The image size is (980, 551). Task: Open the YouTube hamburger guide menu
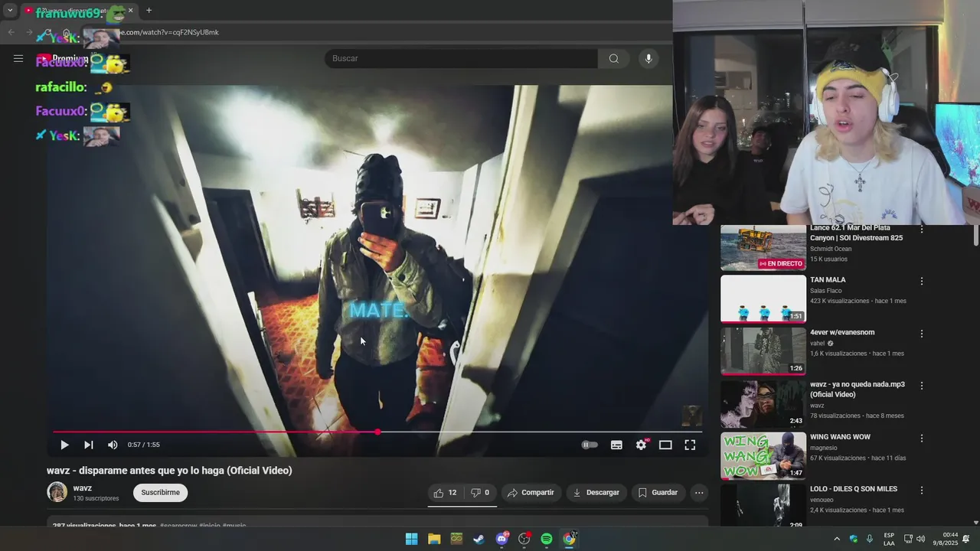click(x=18, y=58)
